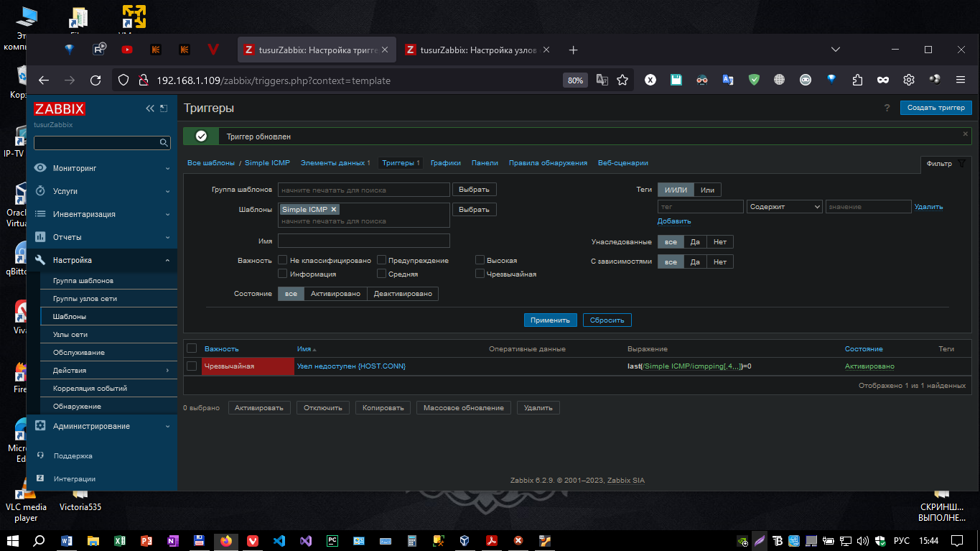This screenshot has width=980, height=551.
Task: Click the shield icon in the address bar
Action: tap(123, 80)
